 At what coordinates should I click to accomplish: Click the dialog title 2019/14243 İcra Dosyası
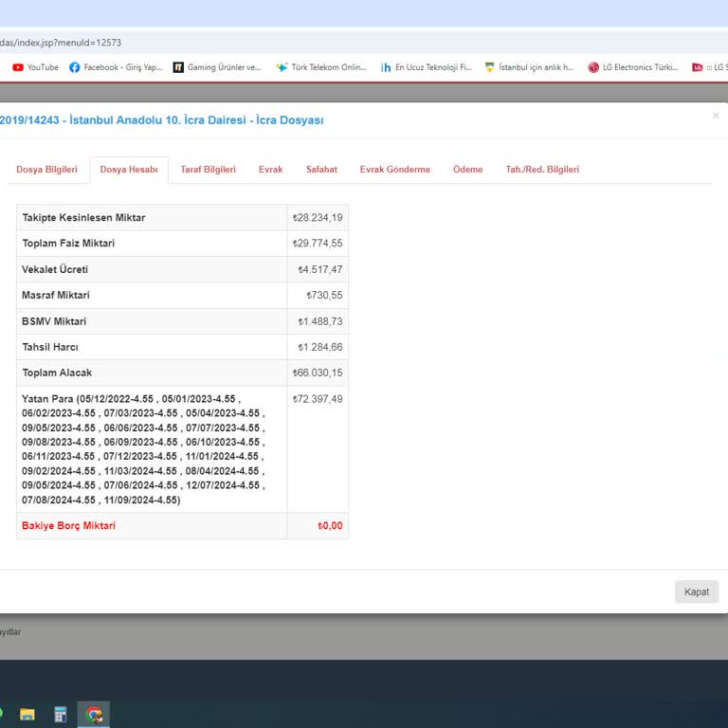[161, 120]
